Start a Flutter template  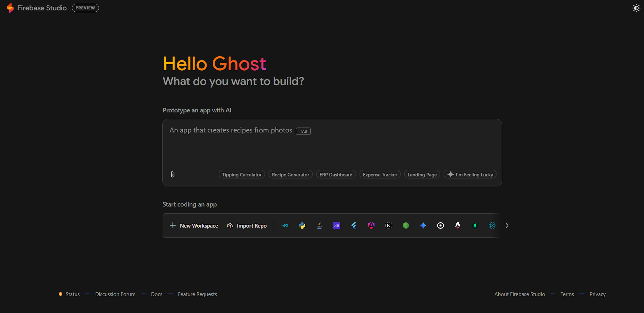(354, 225)
